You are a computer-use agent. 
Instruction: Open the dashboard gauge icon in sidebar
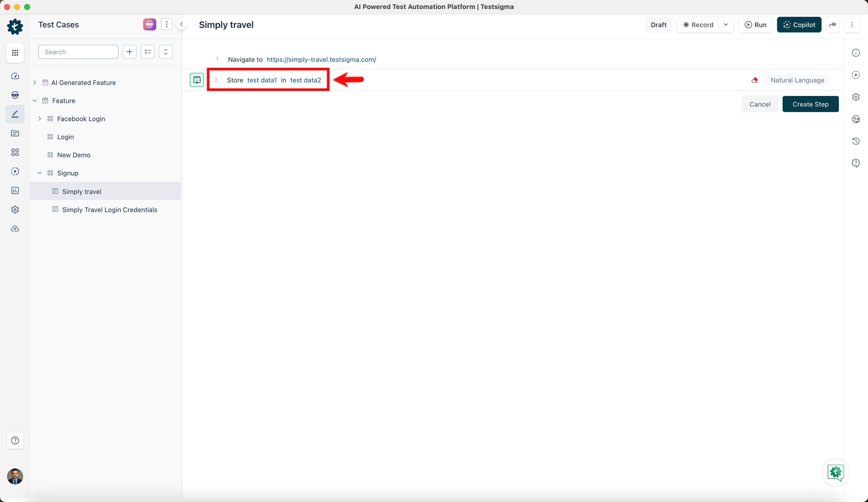click(x=15, y=76)
